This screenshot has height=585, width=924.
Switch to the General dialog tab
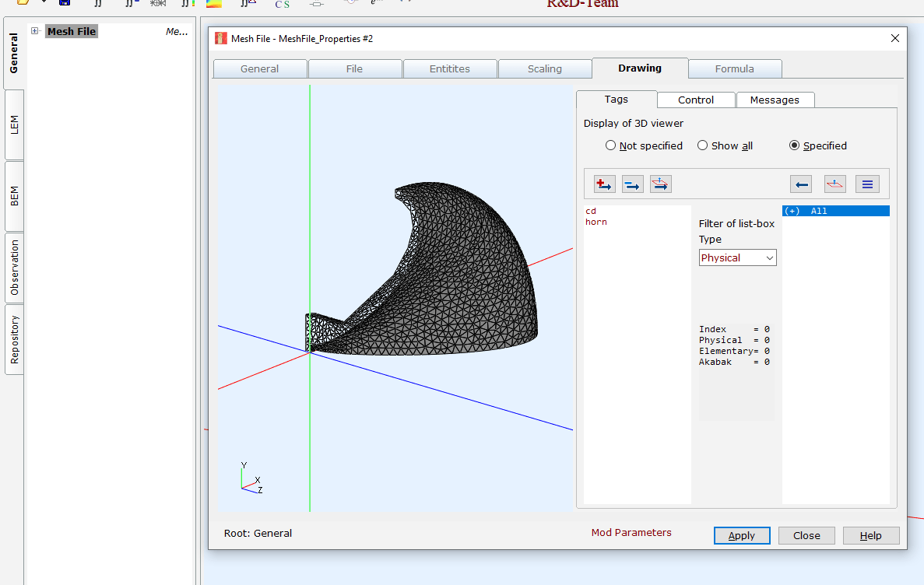[259, 69]
